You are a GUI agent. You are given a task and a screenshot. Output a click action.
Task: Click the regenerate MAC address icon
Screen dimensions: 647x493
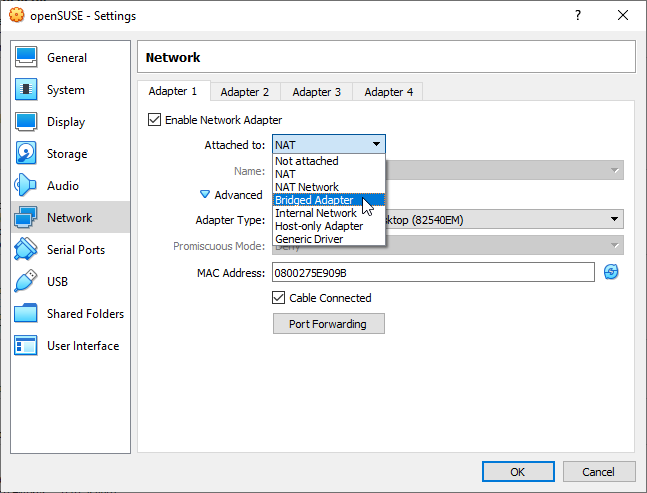[x=611, y=272]
